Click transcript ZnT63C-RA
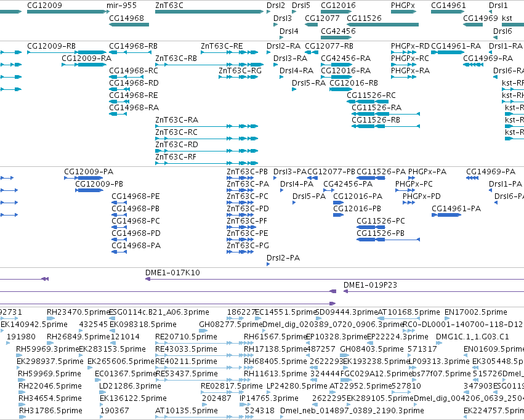This screenshot has width=524, height=420. click(207, 126)
